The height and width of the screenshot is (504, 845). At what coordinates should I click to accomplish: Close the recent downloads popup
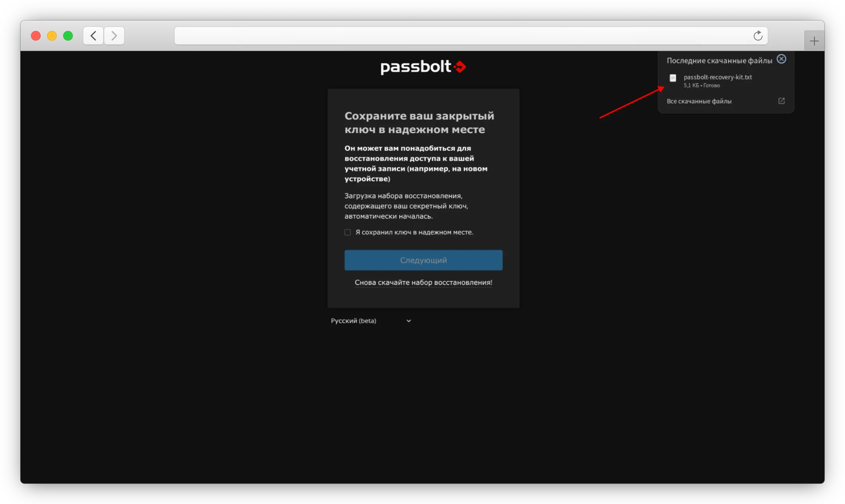point(781,59)
